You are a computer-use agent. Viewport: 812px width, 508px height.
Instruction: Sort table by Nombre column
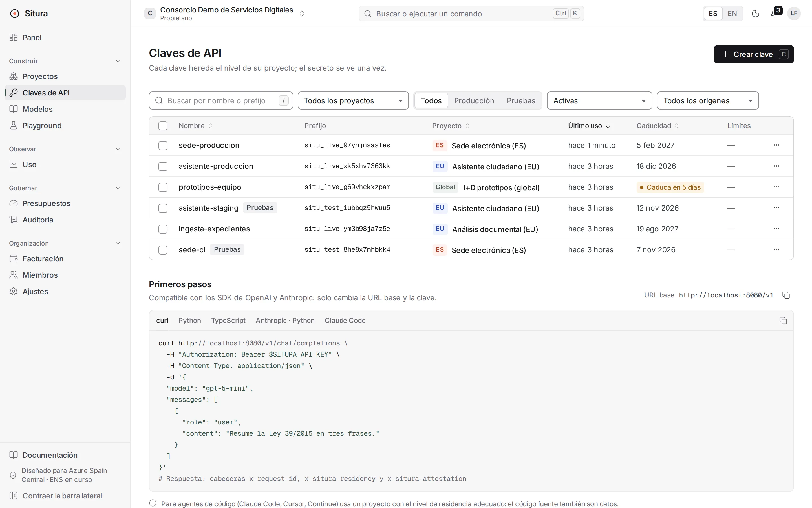pos(196,126)
